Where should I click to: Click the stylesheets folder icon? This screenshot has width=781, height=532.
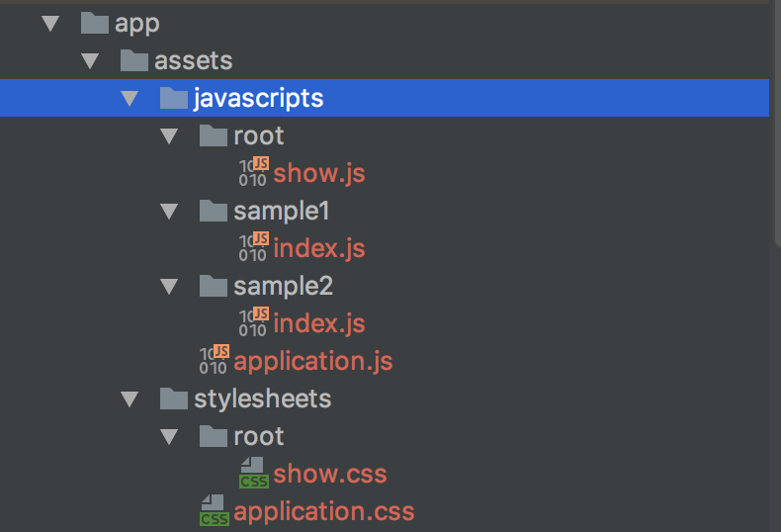[x=174, y=399]
